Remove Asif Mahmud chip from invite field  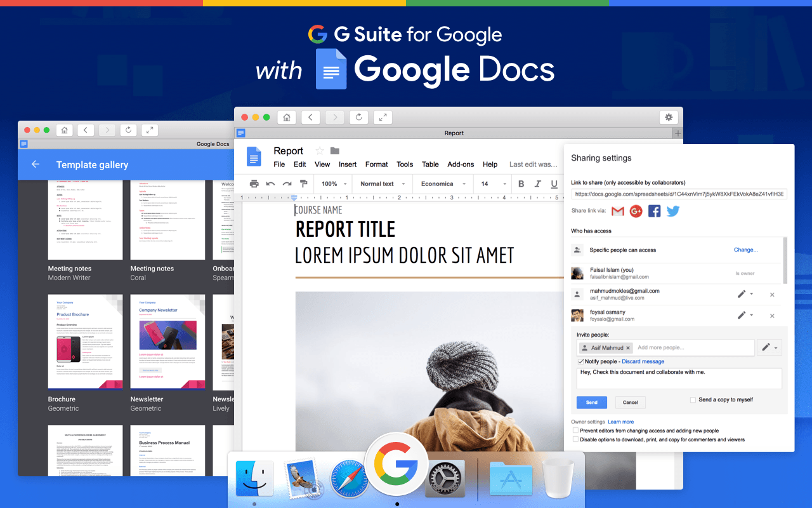[x=628, y=348]
